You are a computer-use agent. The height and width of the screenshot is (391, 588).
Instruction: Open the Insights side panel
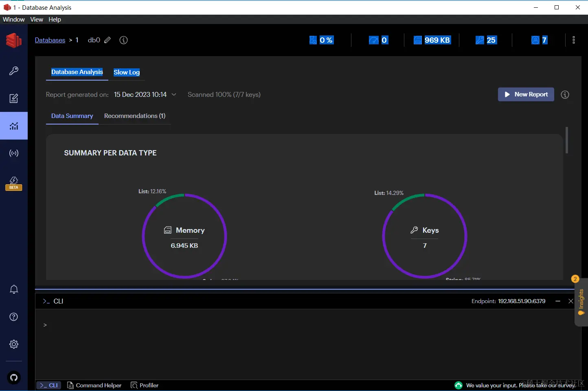click(581, 302)
